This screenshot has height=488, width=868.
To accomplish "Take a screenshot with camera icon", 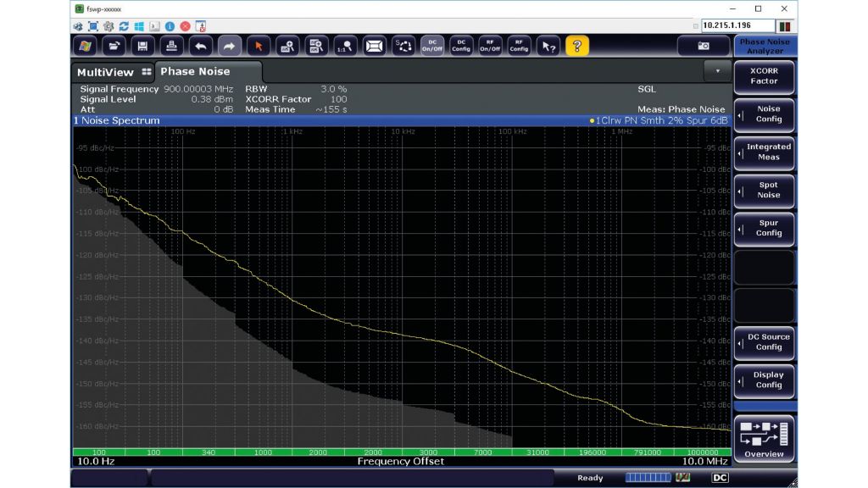I will [x=703, y=46].
